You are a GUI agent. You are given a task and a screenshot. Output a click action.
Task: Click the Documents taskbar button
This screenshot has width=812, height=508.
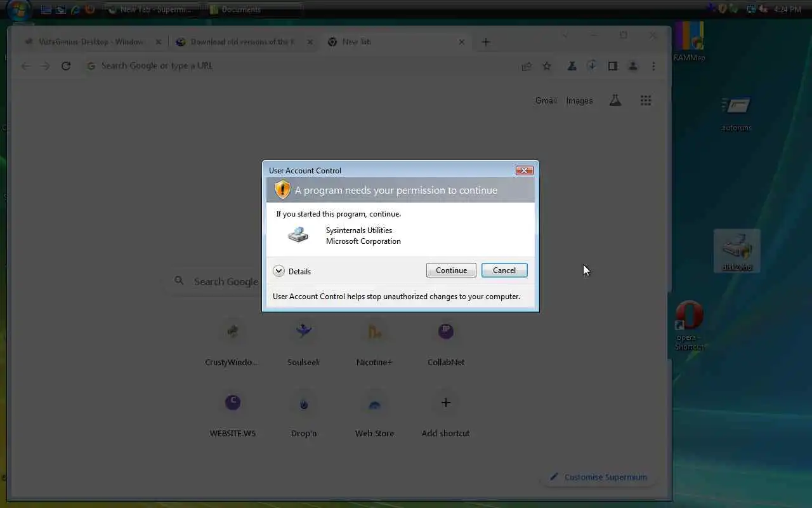click(256, 10)
